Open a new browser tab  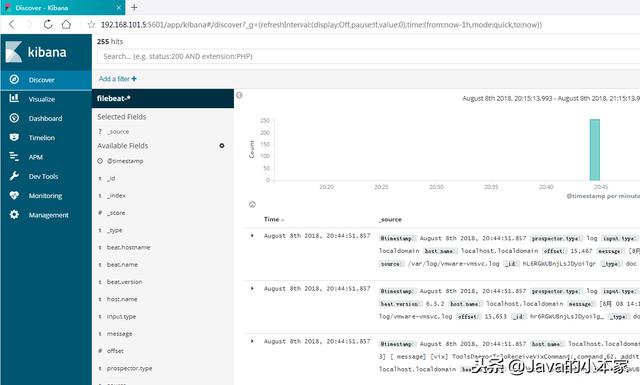(x=134, y=7)
